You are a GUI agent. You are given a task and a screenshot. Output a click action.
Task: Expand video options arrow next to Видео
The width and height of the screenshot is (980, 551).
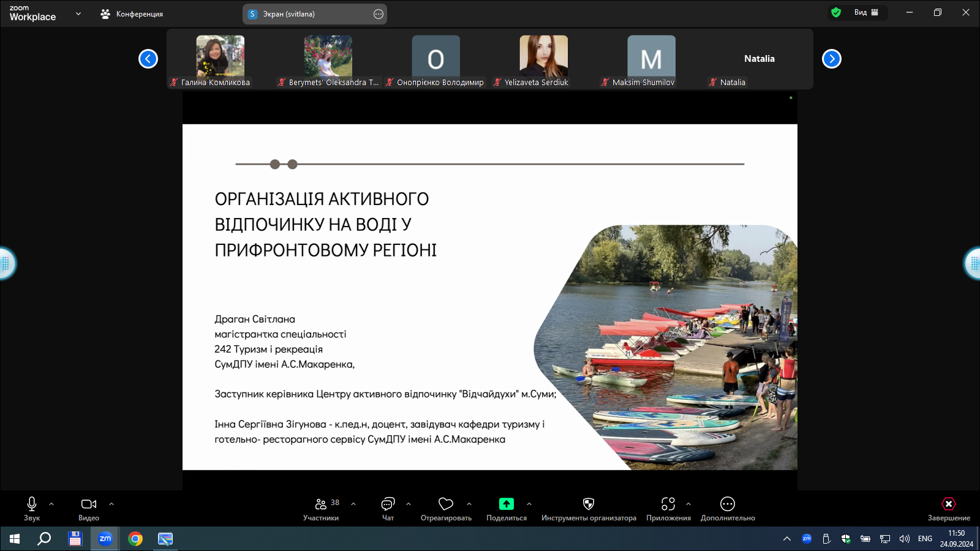tap(111, 504)
